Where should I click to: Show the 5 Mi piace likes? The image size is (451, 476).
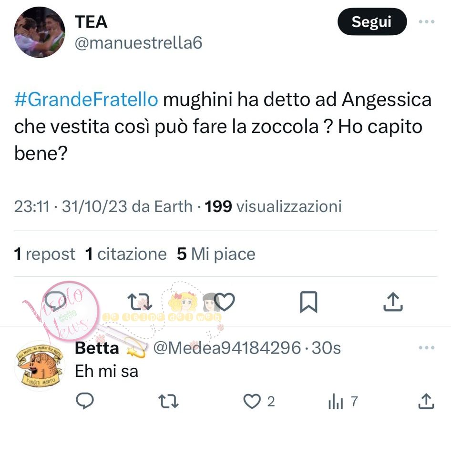point(216,254)
